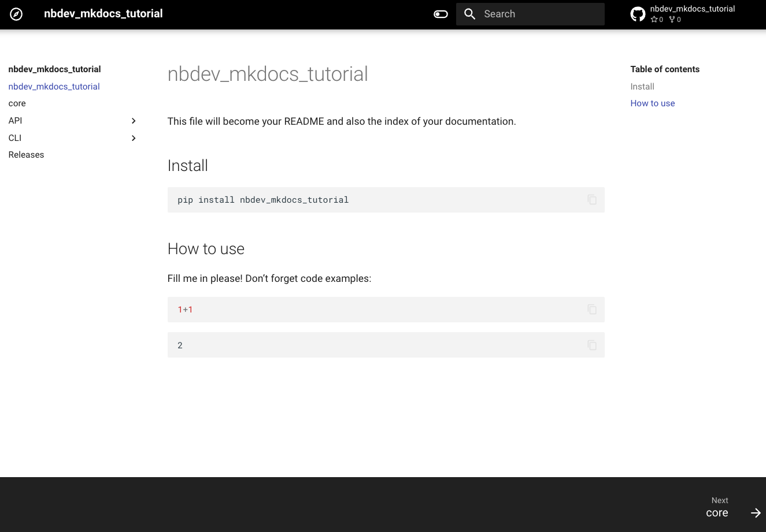
Task: Select nbdev_mkdocs_tutorial link in left navigation
Action: (54, 87)
